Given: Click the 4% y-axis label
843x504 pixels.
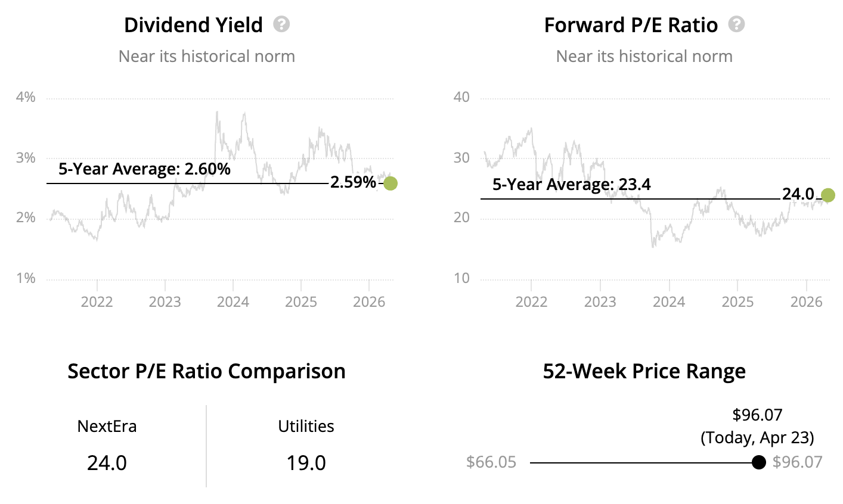Looking at the screenshot, I should (x=26, y=97).
